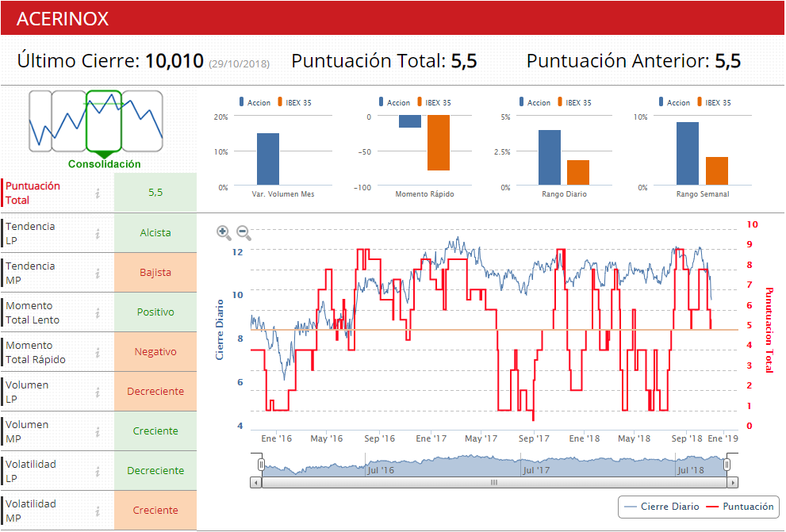Toggle Accion series in Momento Rápido chart
The width and height of the screenshot is (786, 532).
(x=394, y=102)
